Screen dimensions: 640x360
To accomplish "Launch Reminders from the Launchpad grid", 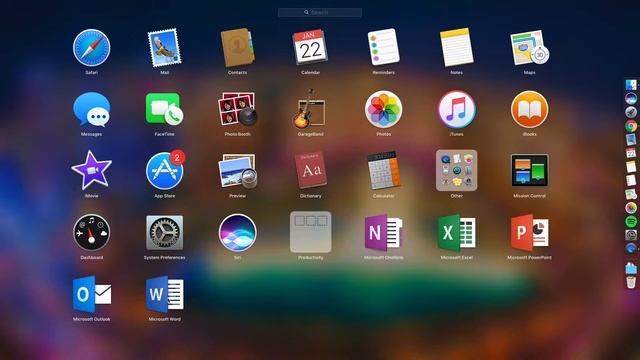I will (x=383, y=47).
